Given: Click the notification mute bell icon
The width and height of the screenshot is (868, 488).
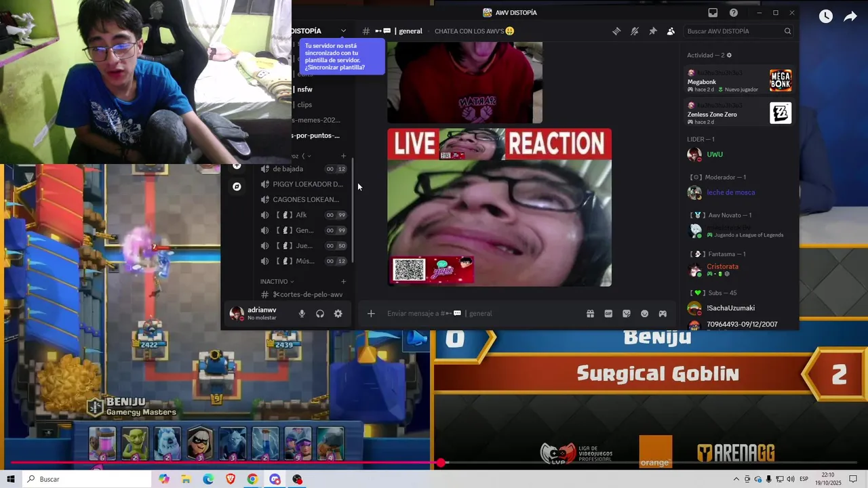Looking at the screenshot, I should [635, 31].
